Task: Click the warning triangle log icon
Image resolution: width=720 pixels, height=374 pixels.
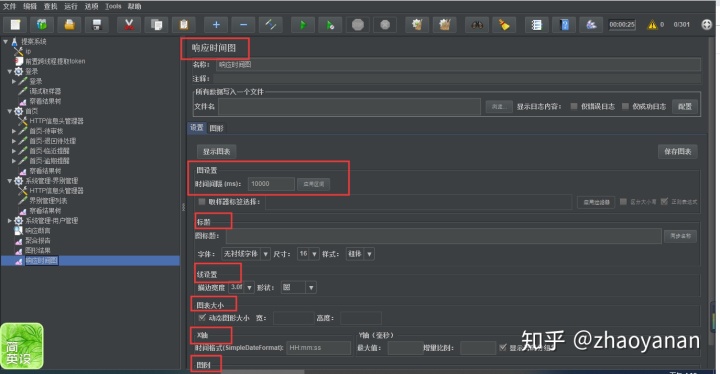Action: point(652,24)
